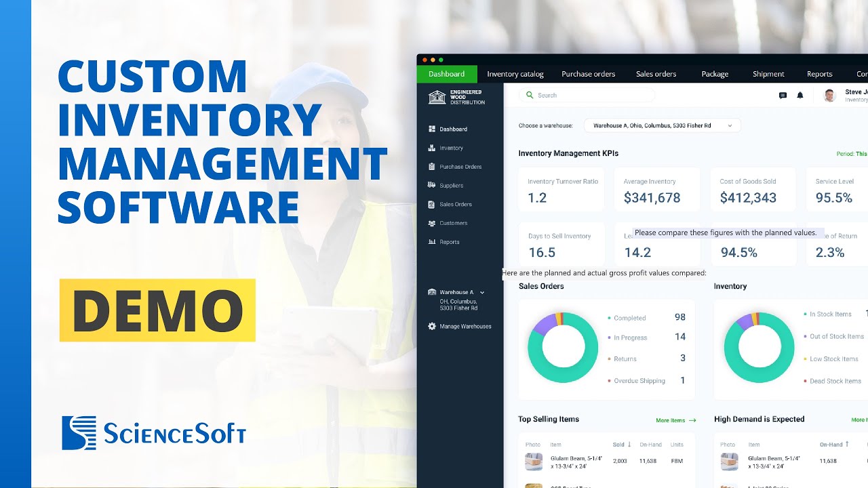The image size is (868, 488).
Task: Click the Inventory sidebar icon
Action: click(432, 148)
